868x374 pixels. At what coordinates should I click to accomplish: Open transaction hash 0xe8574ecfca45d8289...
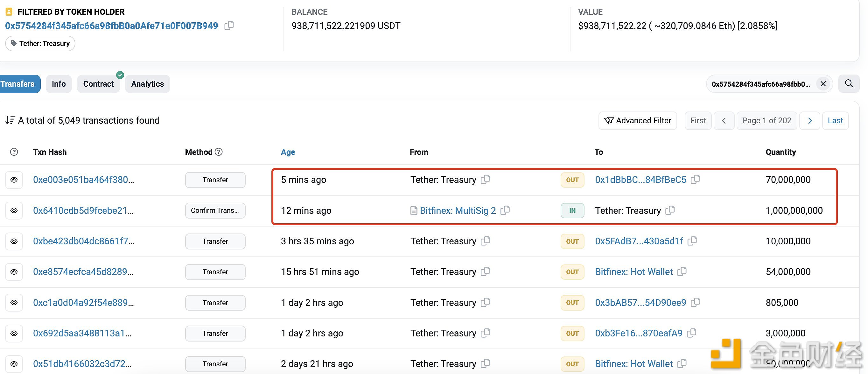[83, 272]
